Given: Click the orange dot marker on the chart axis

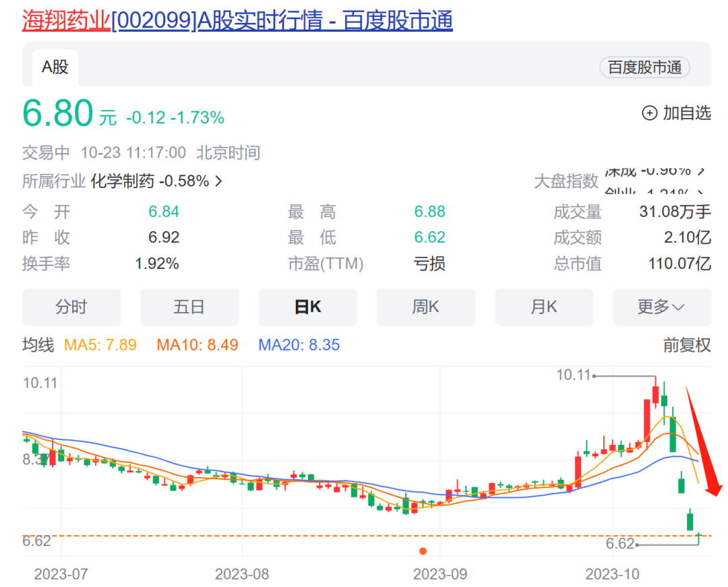Looking at the screenshot, I should point(423,551).
